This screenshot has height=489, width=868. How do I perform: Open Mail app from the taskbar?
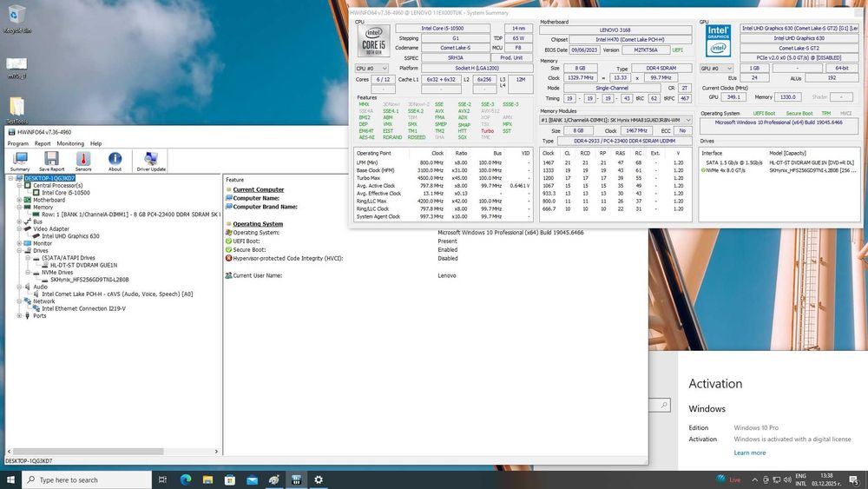(x=252, y=479)
